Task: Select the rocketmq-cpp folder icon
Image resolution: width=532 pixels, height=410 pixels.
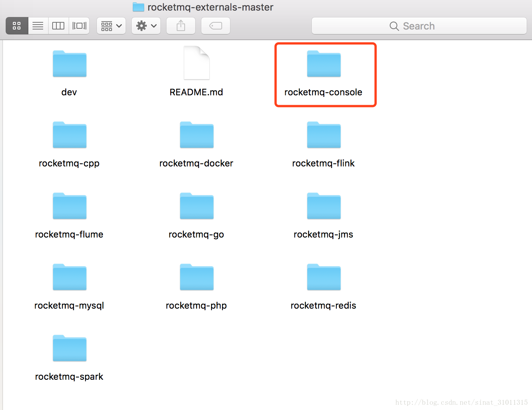Action: [70, 135]
